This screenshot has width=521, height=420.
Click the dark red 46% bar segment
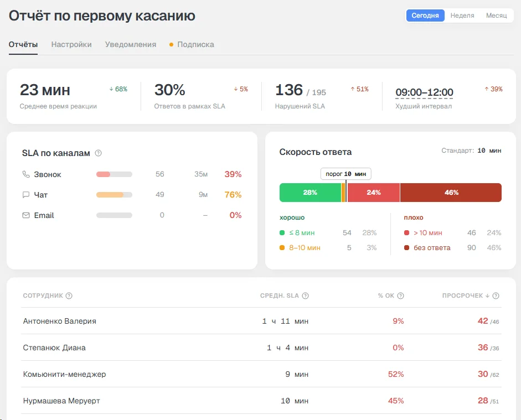451,193
